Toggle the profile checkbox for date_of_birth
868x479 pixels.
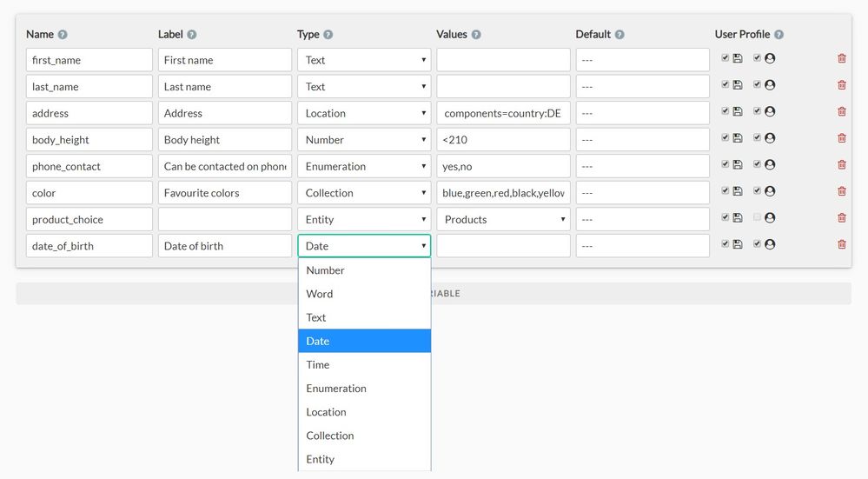click(757, 243)
